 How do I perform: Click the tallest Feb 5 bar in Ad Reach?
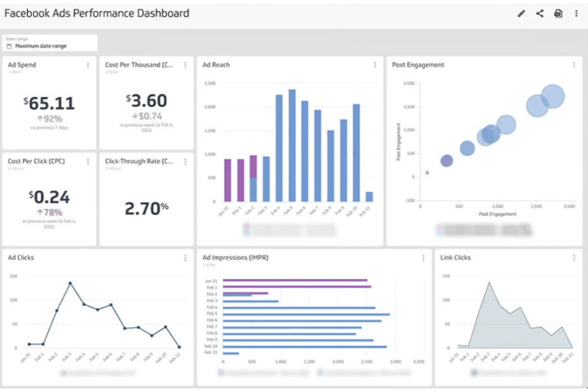coord(292,145)
